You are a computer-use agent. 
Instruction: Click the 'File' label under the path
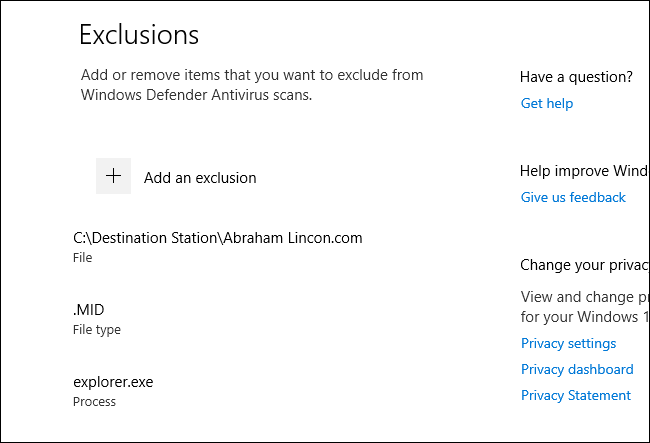(83, 258)
